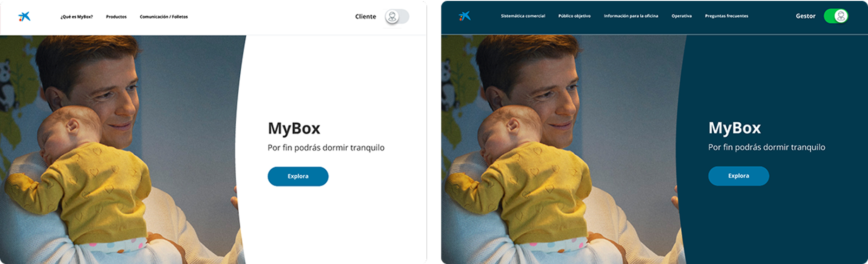The width and height of the screenshot is (868, 264).
Task: Click the MyBox heading on the white panel
Action: tap(294, 128)
